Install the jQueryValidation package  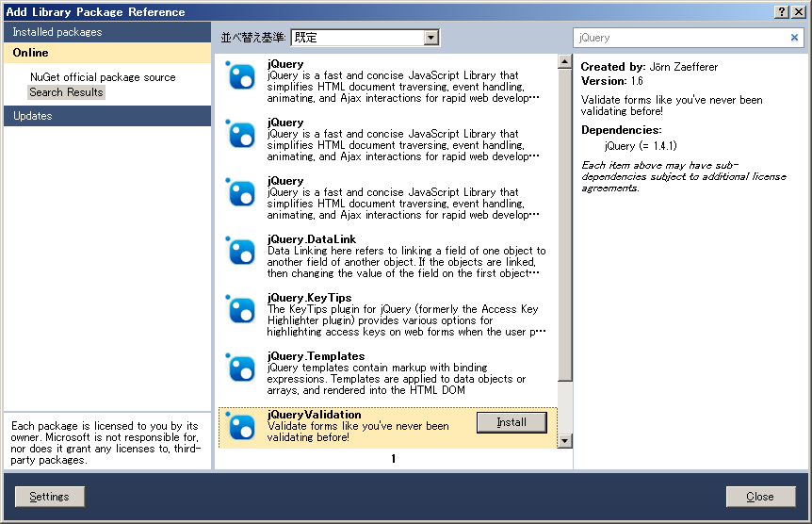(512, 422)
